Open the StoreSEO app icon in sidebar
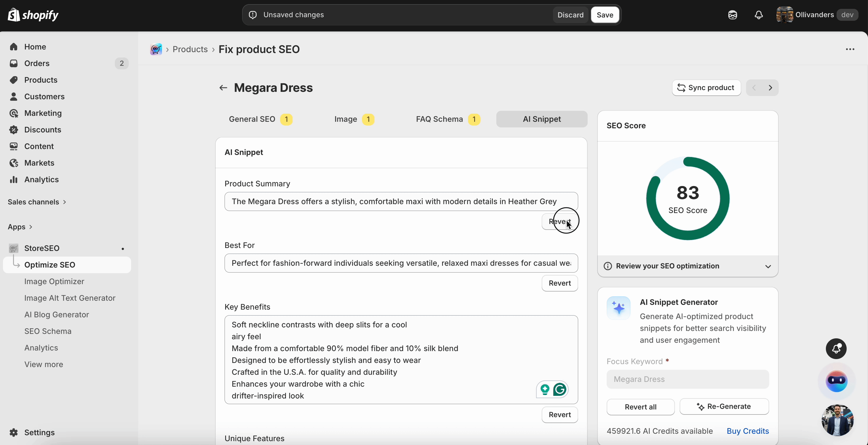 (13, 248)
